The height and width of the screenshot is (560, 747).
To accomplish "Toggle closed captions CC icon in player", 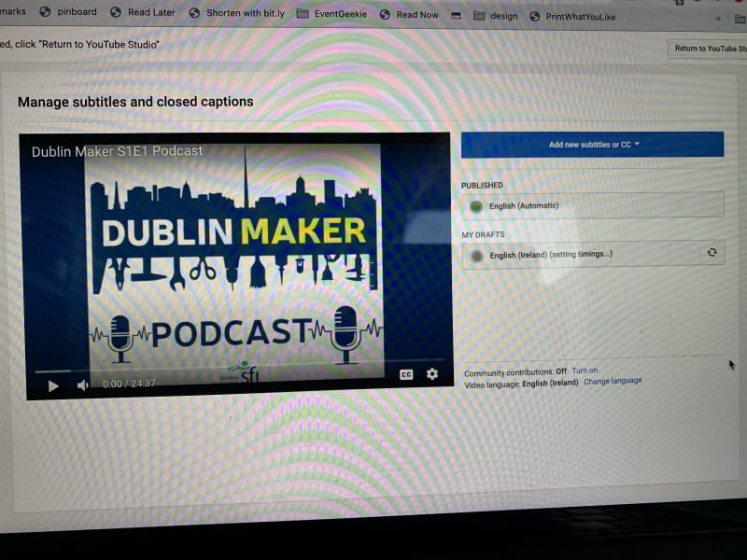I will pyautogui.click(x=406, y=375).
